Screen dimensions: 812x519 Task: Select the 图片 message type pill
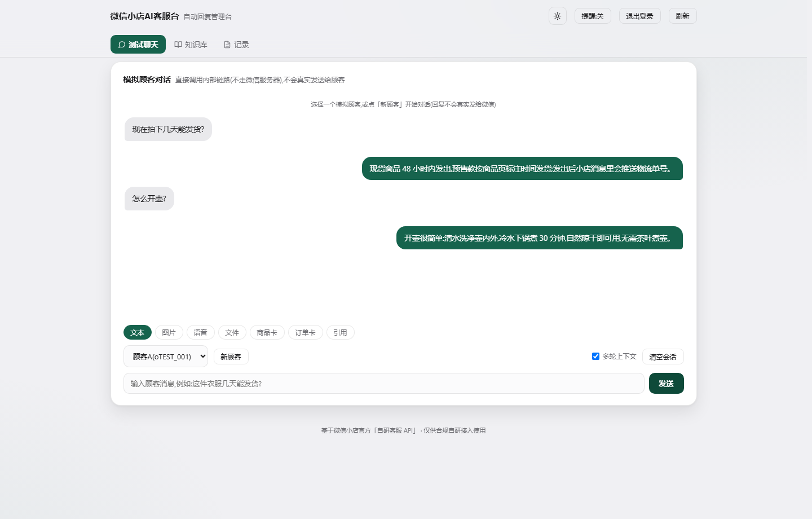(x=169, y=332)
